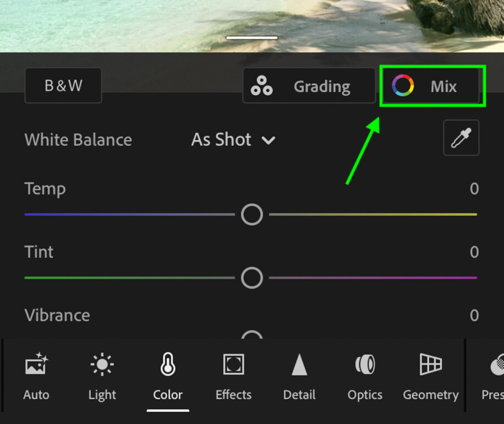
Task: Select the Auto adjustment icon
Action: click(36, 374)
